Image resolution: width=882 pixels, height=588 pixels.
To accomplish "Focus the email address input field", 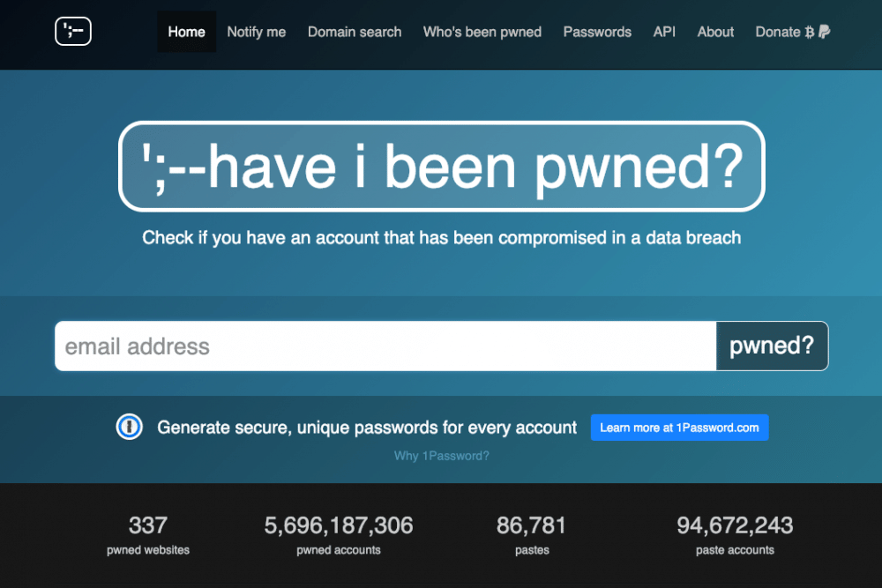I will coord(385,346).
